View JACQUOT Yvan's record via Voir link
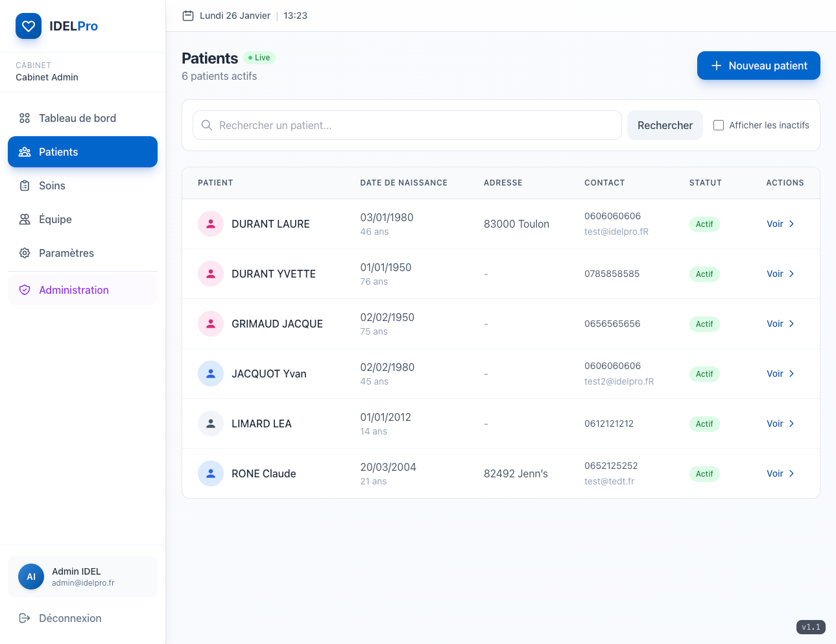Screen dimensions: 836x644 coord(775,374)
